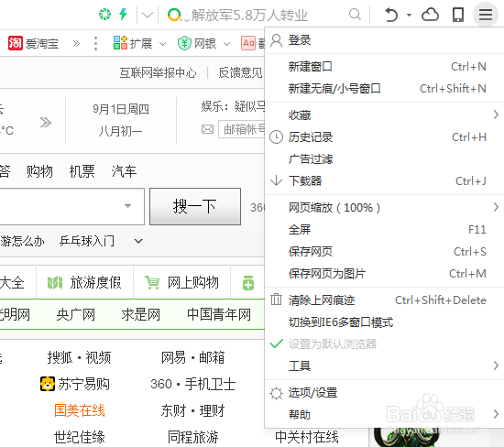504x447 pixels.
Task: Click the undo restore-page arrow icon
Action: 391,15
